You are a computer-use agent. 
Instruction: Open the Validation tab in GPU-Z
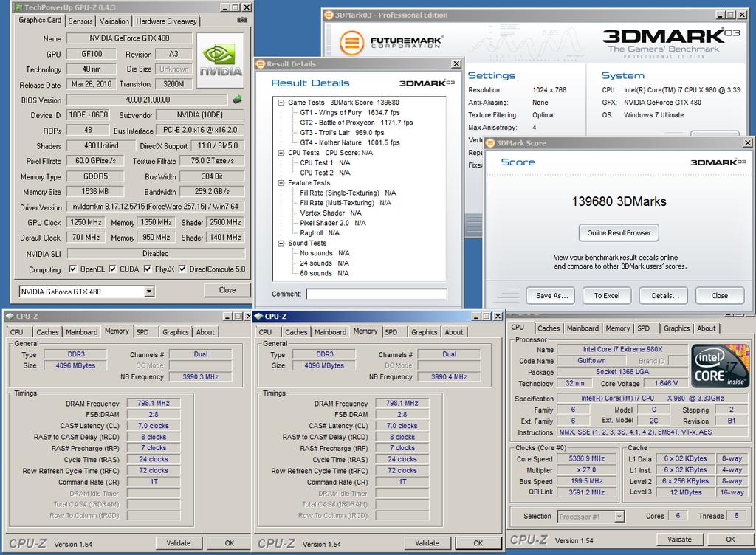point(114,21)
